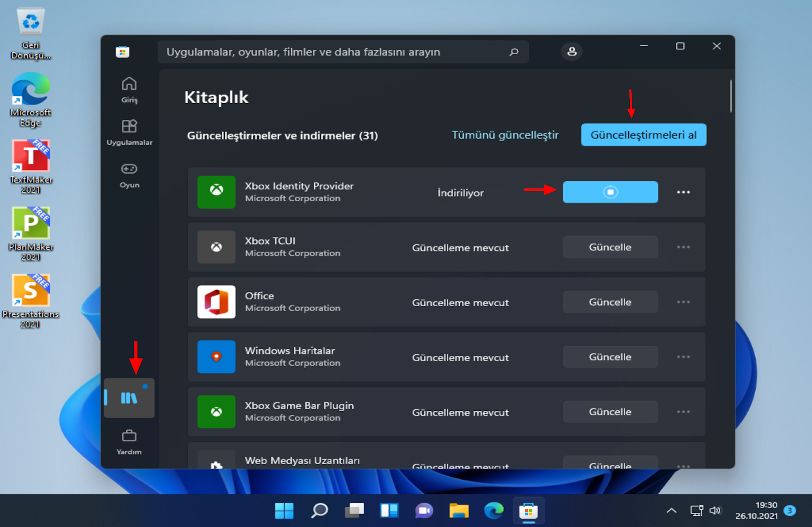Click the Xbox TCUI app icon
Image resolution: width=812 pixels, height=527 pixels.
tap(216, 247)
